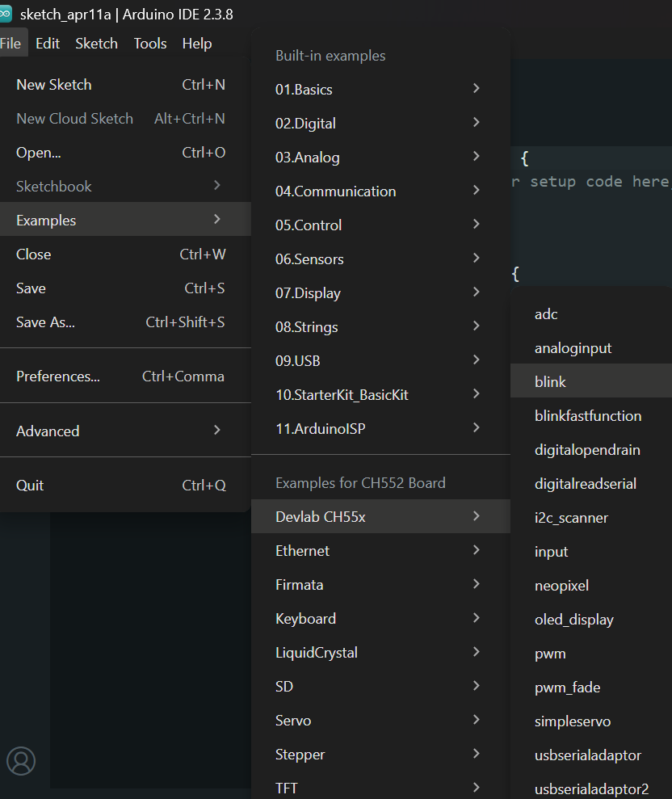Expand Servo library examples
The image size is (672, 799).
[380, 721]
